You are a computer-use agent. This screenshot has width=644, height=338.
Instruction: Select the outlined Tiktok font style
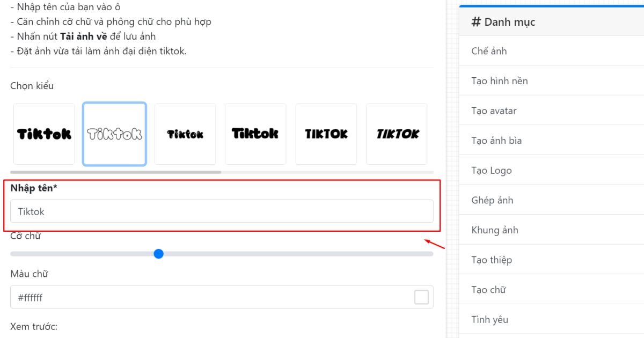[114, 134]
